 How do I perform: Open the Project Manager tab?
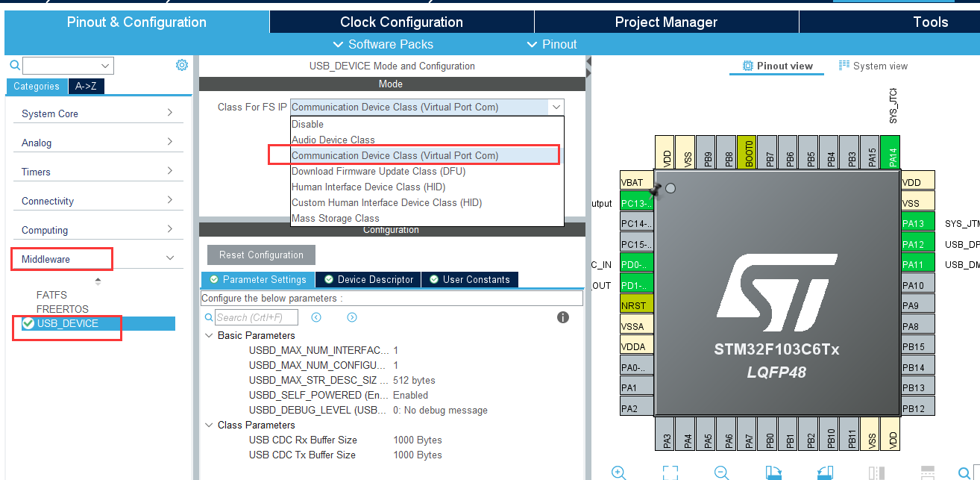click(x=666, y=22)
